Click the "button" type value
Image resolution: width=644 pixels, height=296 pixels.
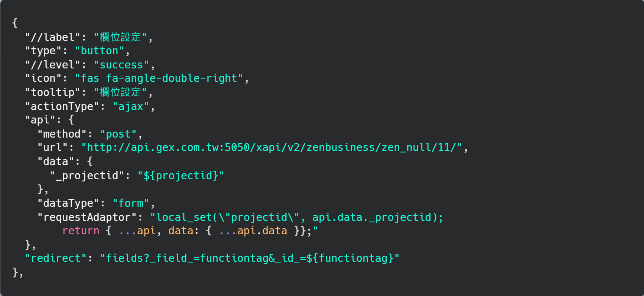tap(99, 51)
